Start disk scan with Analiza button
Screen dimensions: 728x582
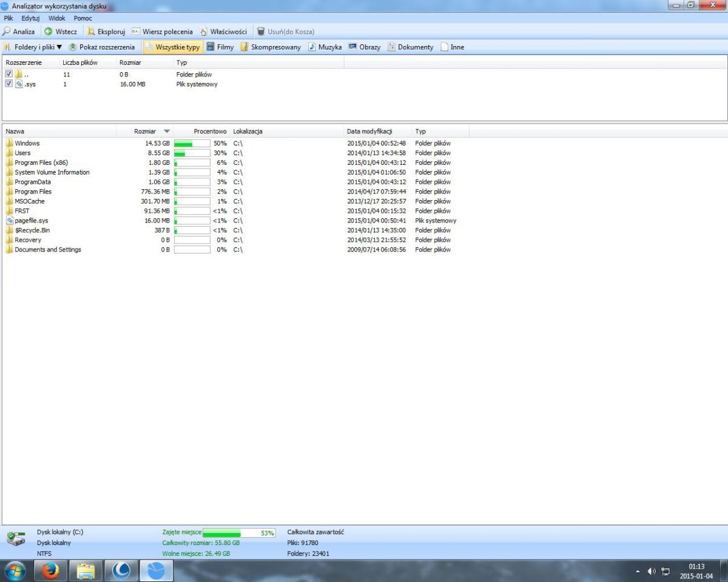[19, 32]
